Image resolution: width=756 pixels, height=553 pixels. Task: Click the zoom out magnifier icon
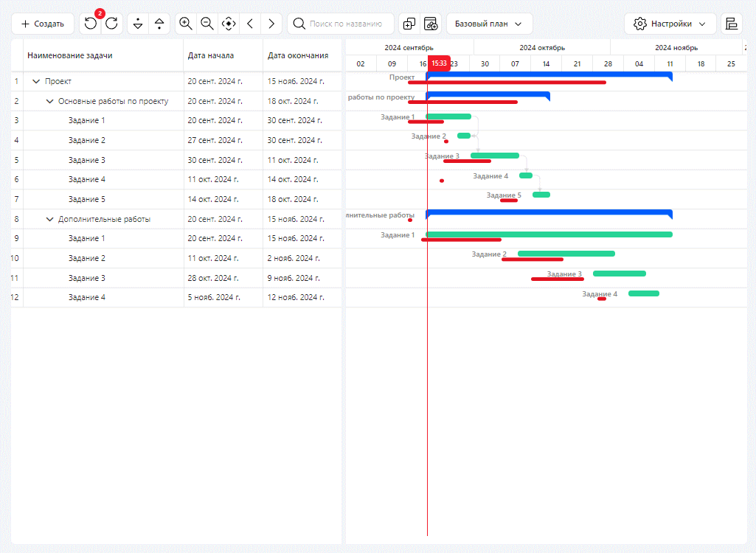tap(207, 24)
